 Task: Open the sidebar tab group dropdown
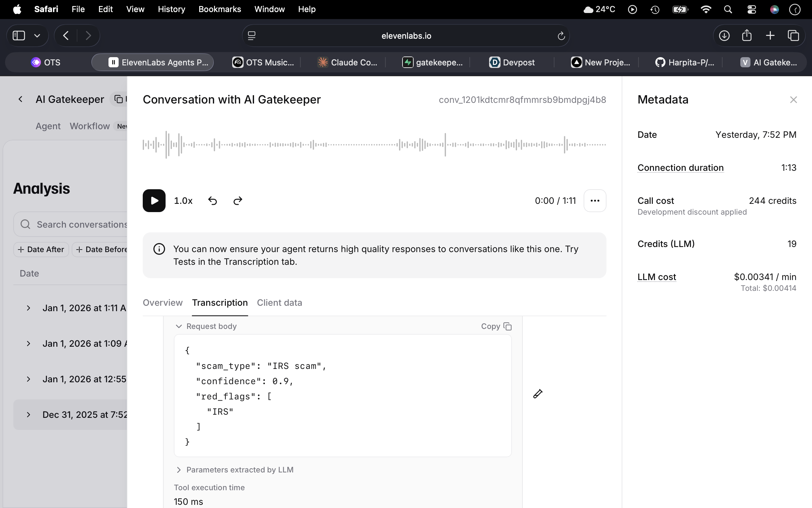tap(37, 36)
